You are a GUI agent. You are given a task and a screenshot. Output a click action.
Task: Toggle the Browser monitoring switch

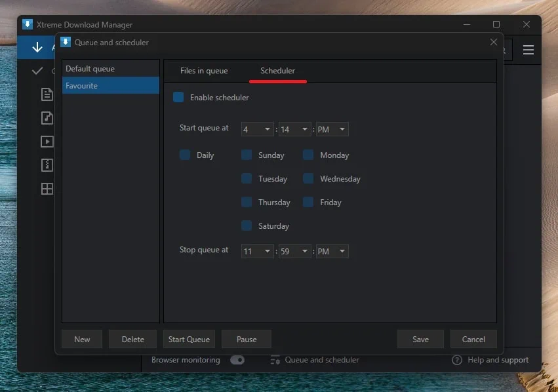click(237, 360)
